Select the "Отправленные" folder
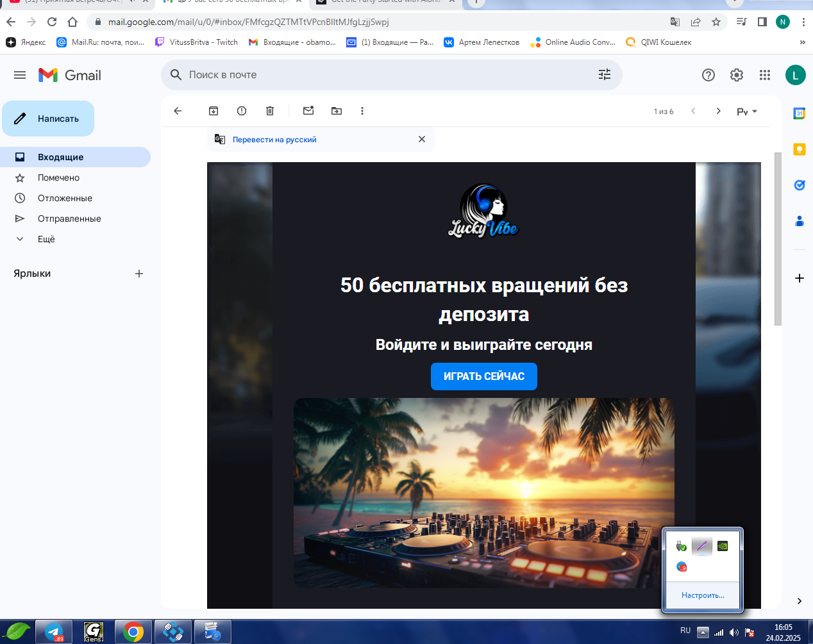813x644 pixels. click(69, 219)
